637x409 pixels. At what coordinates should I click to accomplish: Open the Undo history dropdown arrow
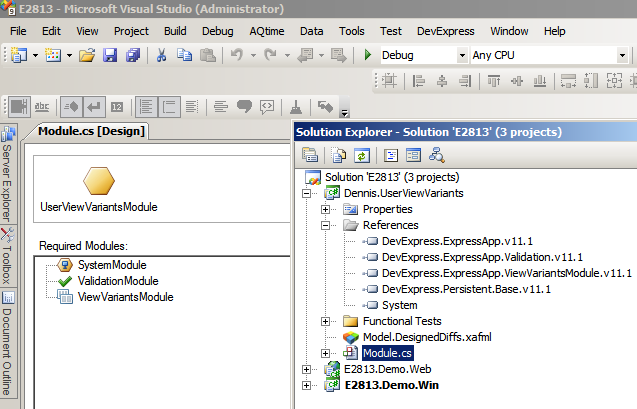[253, 55]
